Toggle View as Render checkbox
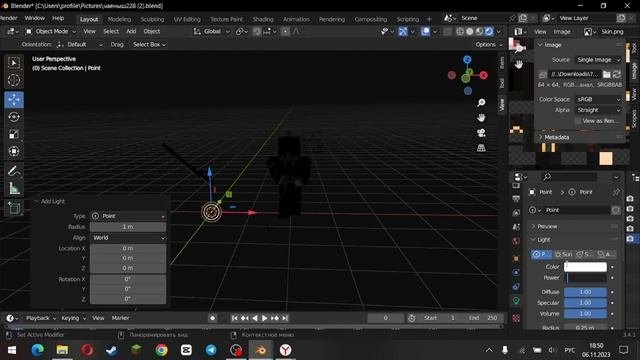This screenshot has height=360, width=640. pos(578,121)
